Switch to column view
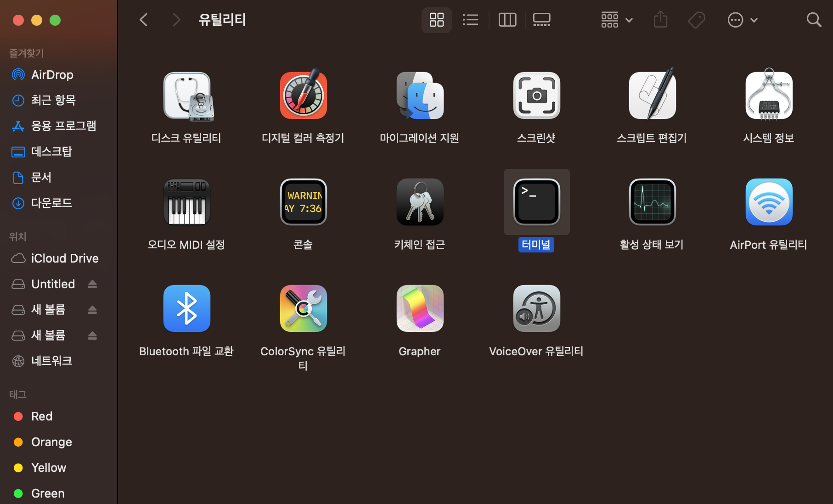The width and height of the screenshot is (833, 504). coord(507,20)
